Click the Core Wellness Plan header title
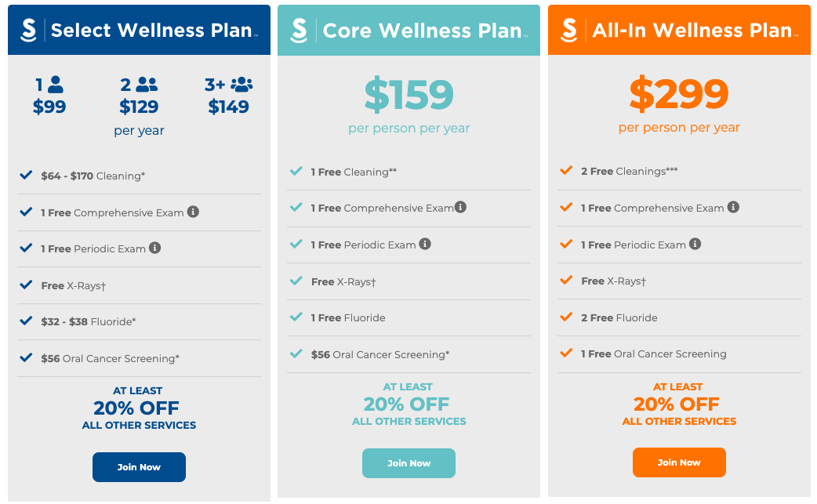Image resolution: width=817 pixels, height=504 pixels. (x=422, y=31)
